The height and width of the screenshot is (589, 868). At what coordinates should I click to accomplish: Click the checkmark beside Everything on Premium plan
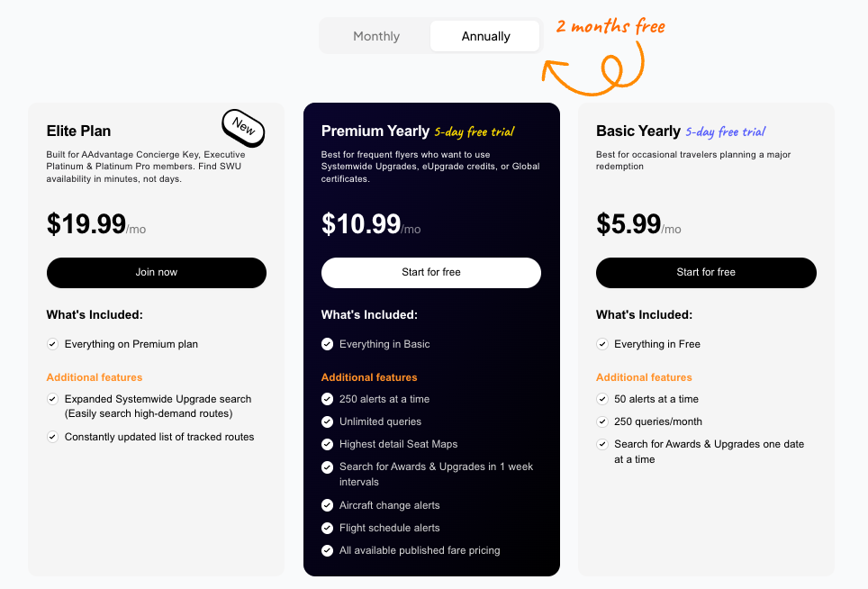[x=52, y=343]
